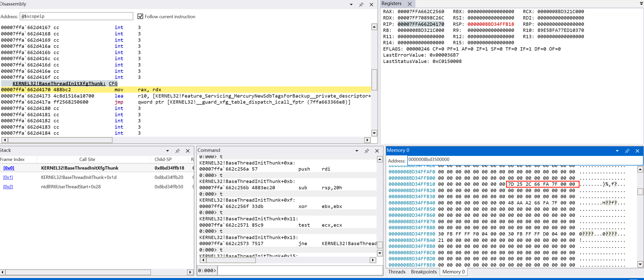Pin the Stack panel

pyautogui.click(x=177, y=151)
